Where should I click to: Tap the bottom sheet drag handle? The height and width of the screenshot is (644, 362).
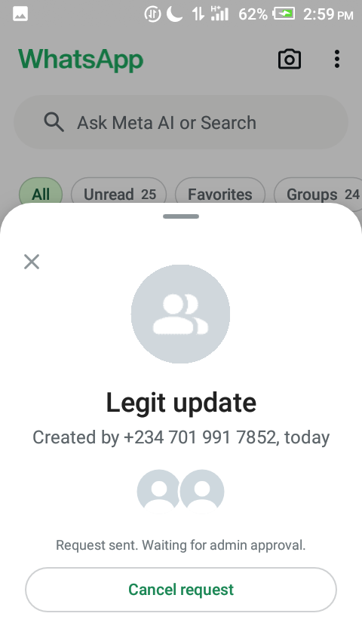coord(181,216)
